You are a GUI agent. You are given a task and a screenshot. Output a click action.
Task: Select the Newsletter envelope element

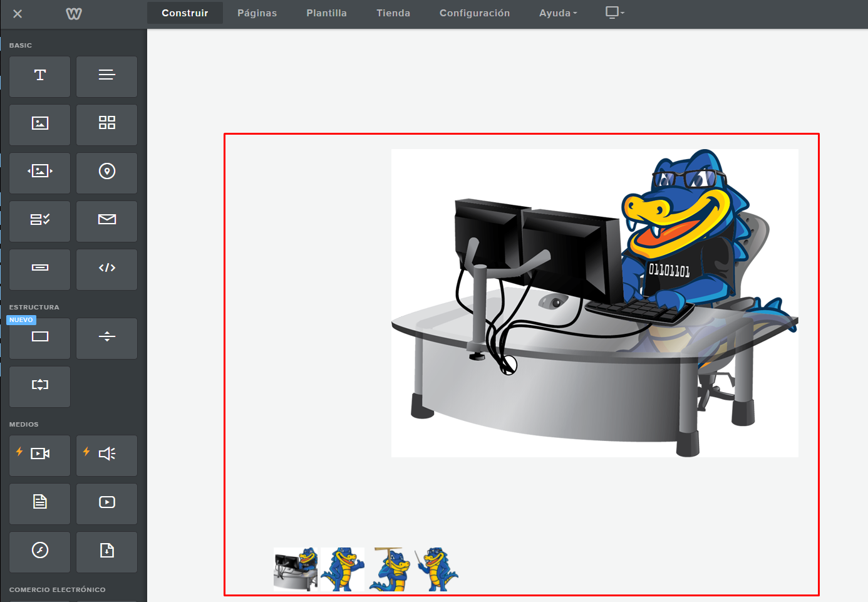click(x=107, y=221)
